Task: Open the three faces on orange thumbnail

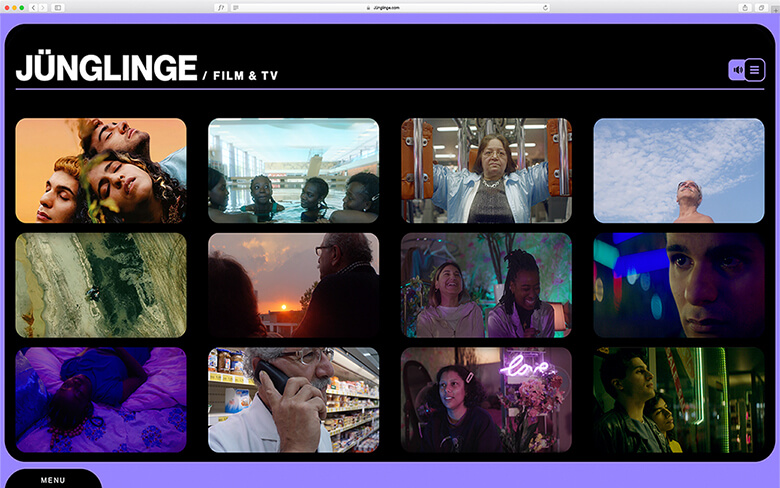Action: (x=101, y=170)
